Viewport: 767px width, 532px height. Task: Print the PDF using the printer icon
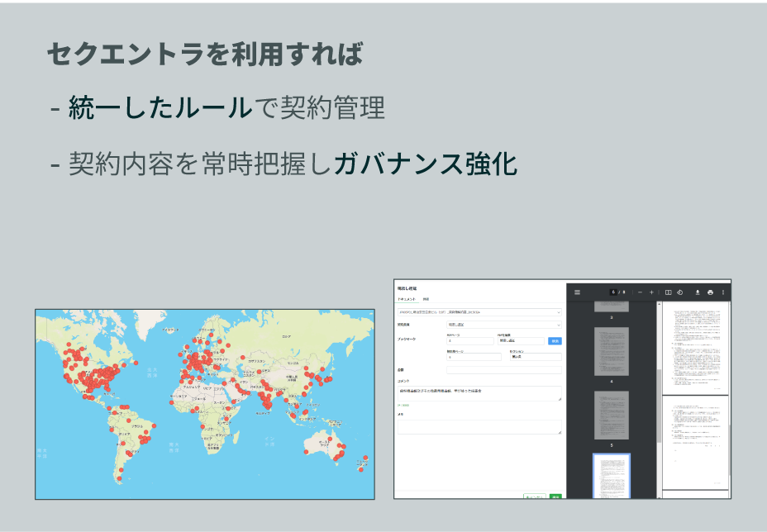[710, 292]
